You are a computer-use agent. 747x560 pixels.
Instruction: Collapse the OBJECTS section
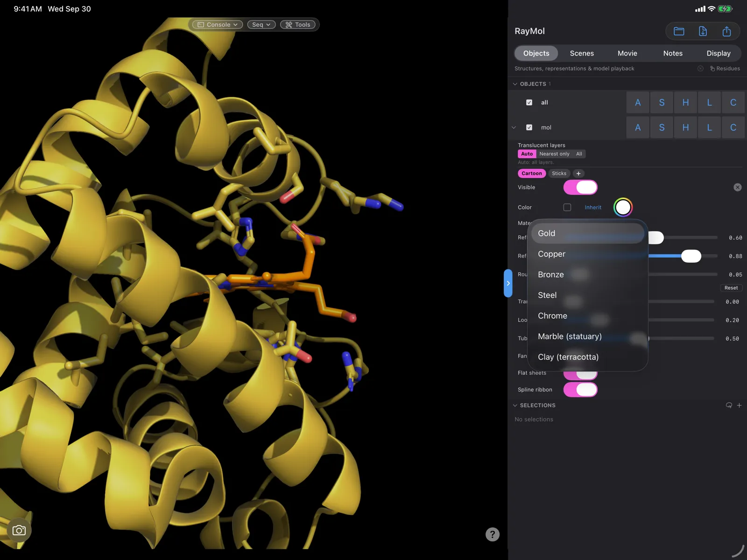click(515, 84)
